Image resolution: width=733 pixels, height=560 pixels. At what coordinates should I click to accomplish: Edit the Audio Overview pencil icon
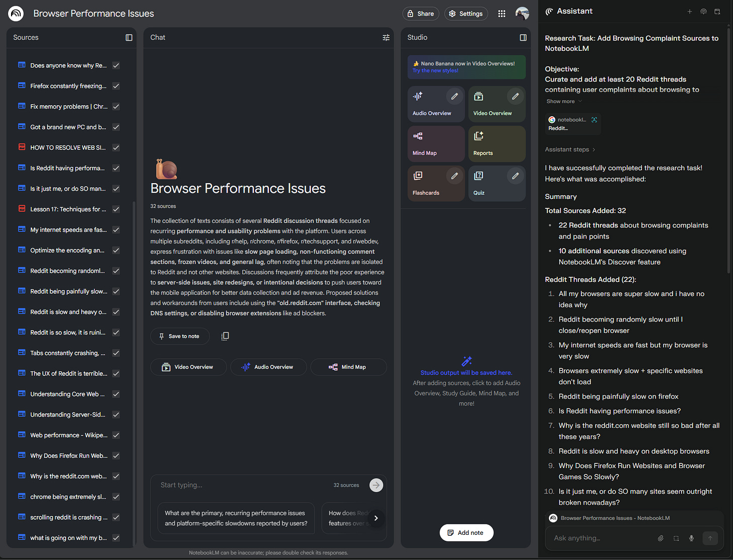455,96
